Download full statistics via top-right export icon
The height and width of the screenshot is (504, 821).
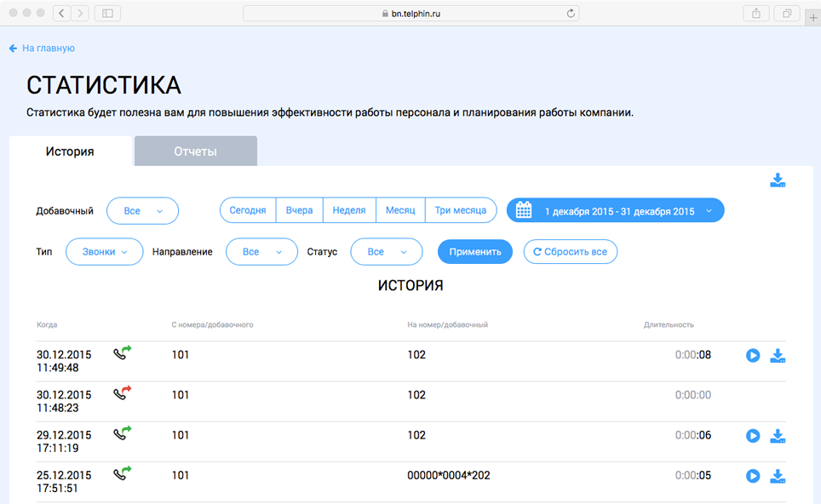[777, 180]
